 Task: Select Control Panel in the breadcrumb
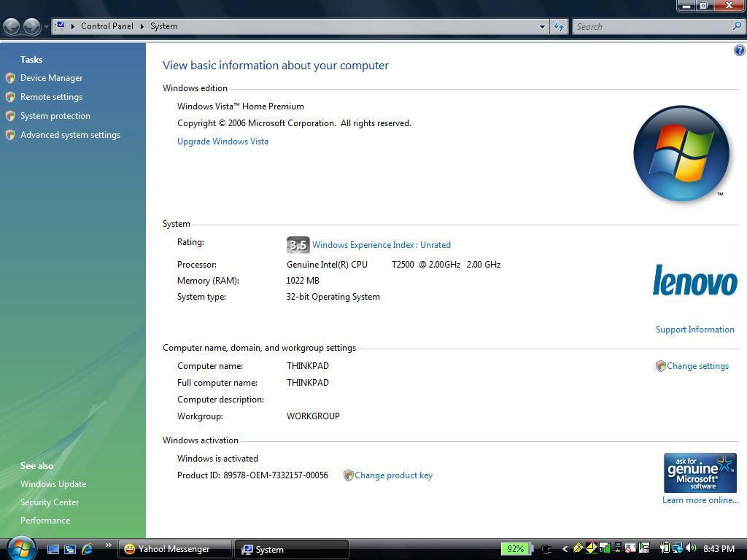(107, 26)
